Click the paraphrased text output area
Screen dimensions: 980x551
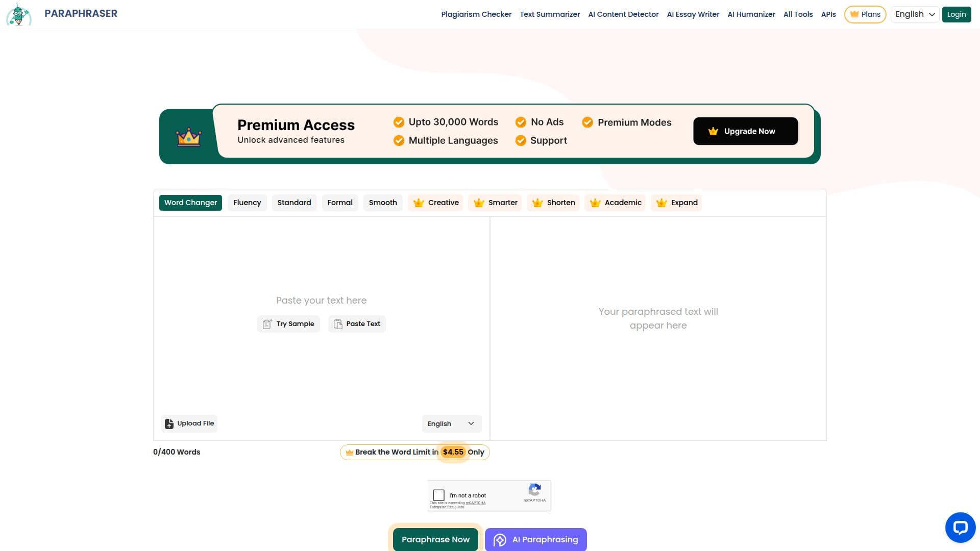(658, 329)
